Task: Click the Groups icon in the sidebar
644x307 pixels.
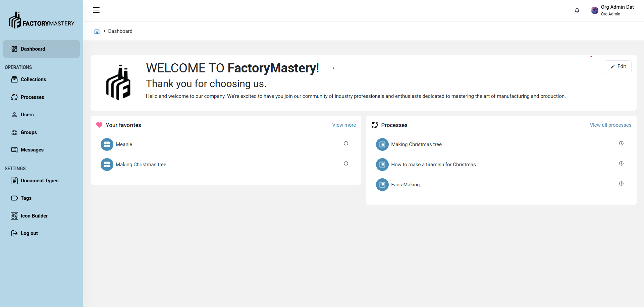Action: click(14, 132)
